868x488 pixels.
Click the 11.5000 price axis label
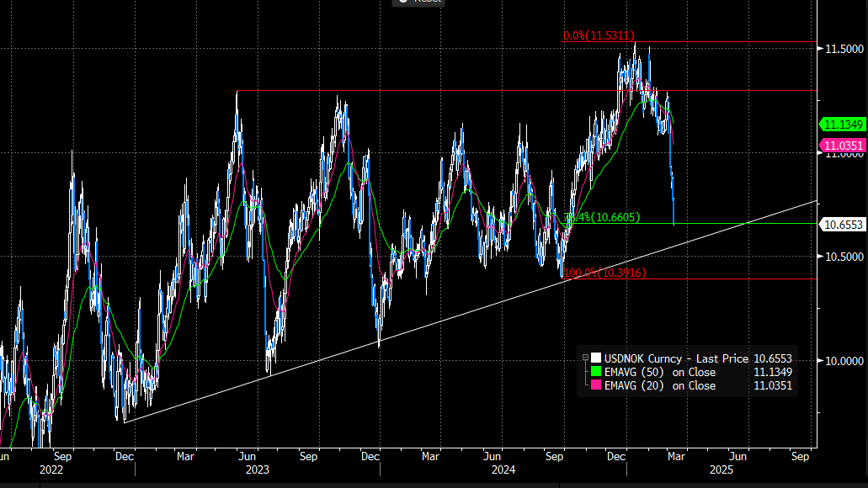(x=843, y=50)
